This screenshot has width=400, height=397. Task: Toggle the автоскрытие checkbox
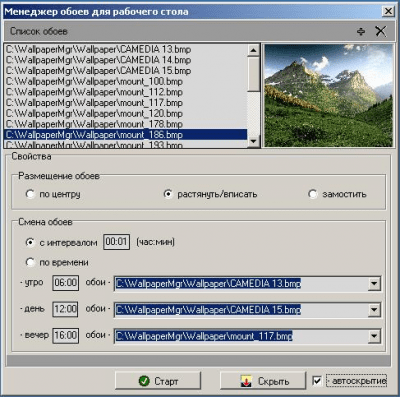[x=317, y=381]
